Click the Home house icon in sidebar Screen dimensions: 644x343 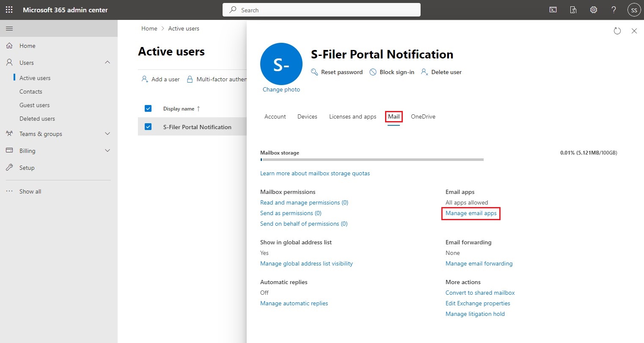click(x=9, y=46)
